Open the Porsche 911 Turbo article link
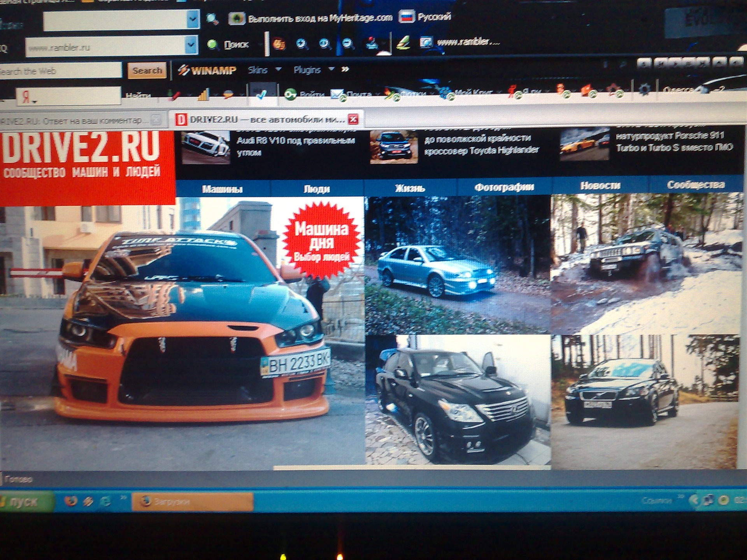 pos(675,141)
